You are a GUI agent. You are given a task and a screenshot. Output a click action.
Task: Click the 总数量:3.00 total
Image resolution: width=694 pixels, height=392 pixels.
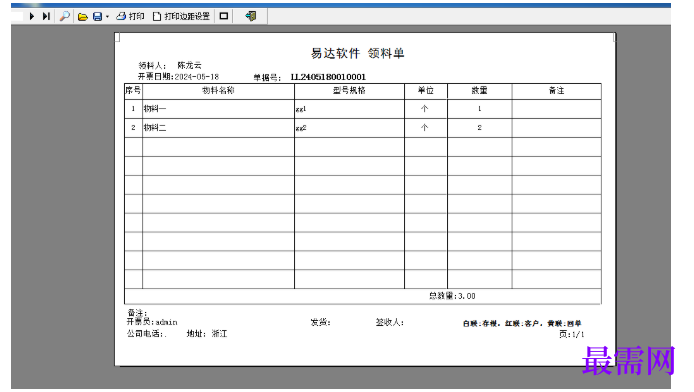click(452, 296)
